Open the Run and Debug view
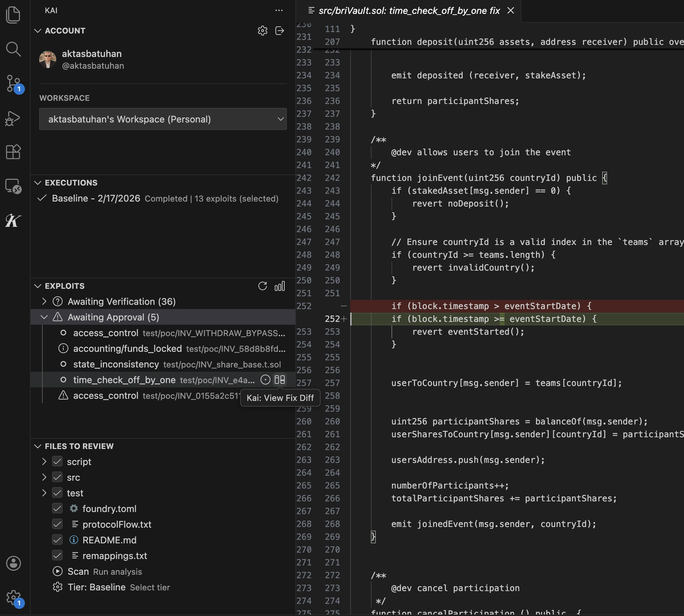Screen dimensions: 684x616 13,118
